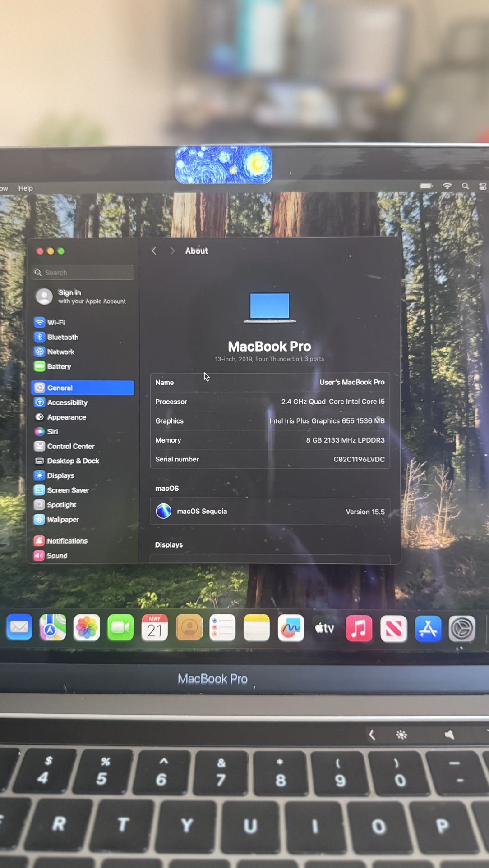Open Sound settings
Image resolution: width=489 pixels, height=868 pixels.
click(x=51, y=556)
